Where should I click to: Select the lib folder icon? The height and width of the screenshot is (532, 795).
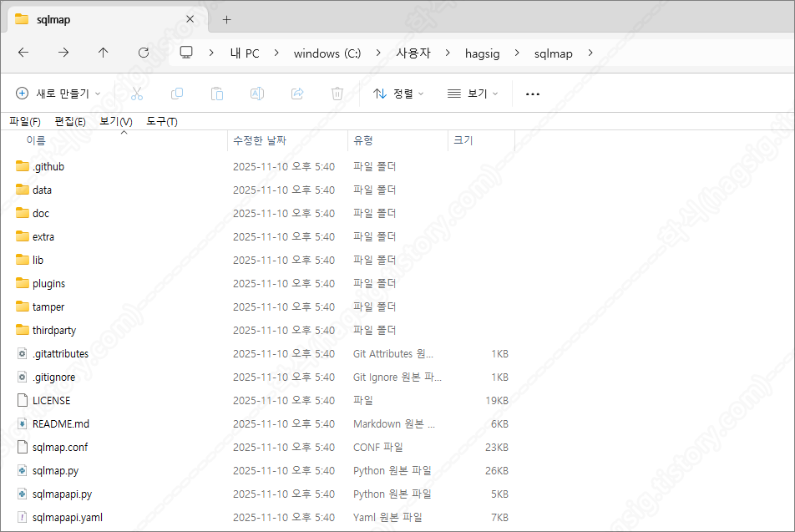click(23, 260)
